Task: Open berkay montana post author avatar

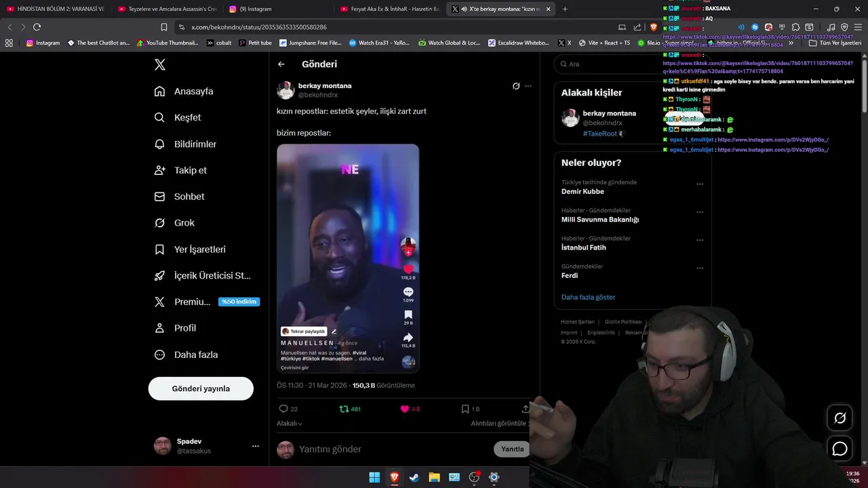Action: pos(285,90)
